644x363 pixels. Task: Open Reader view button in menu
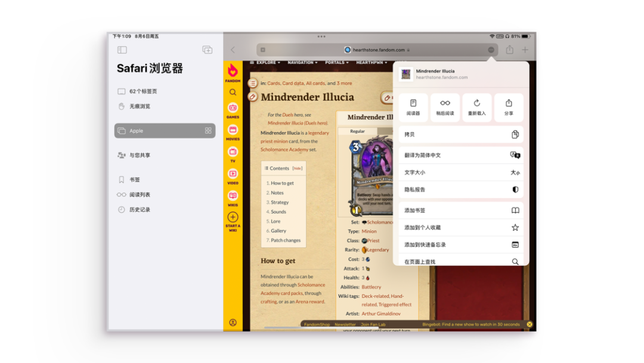tap(413, 107)
